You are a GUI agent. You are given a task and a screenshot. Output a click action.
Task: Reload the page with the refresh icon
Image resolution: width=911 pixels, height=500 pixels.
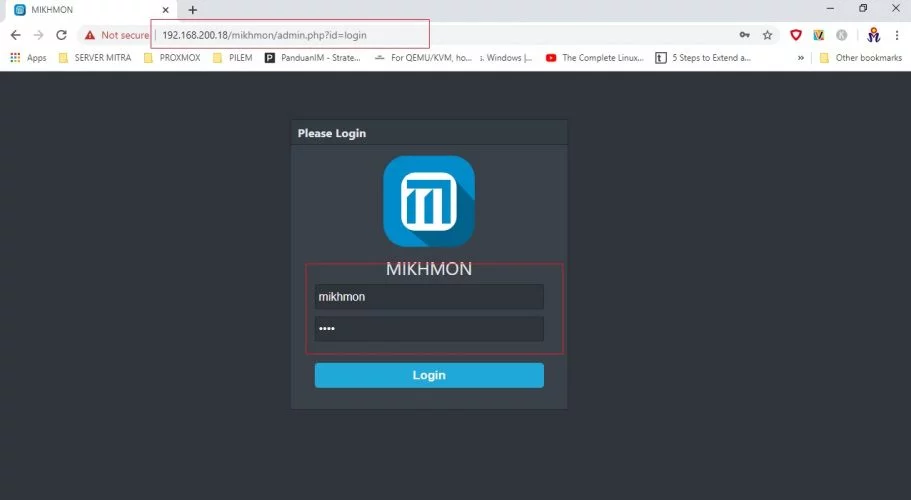[61, 35]
